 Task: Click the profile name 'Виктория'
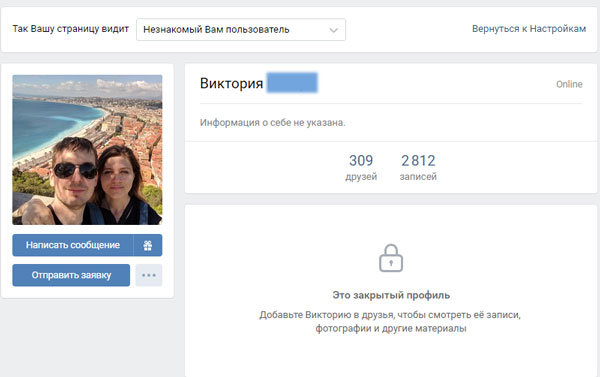pos(232,83)
